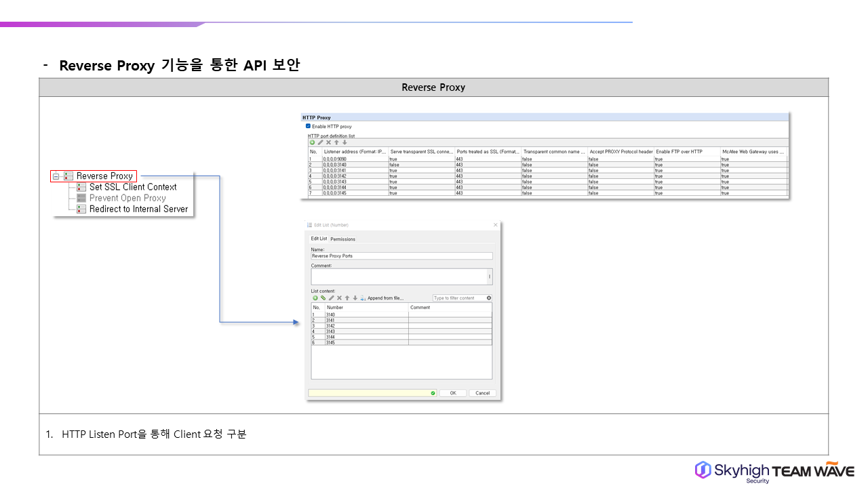Select Set SSL Client Context rule
This screenshot has height=488, width=868.
pyautogui.click(x=132, y=187)
